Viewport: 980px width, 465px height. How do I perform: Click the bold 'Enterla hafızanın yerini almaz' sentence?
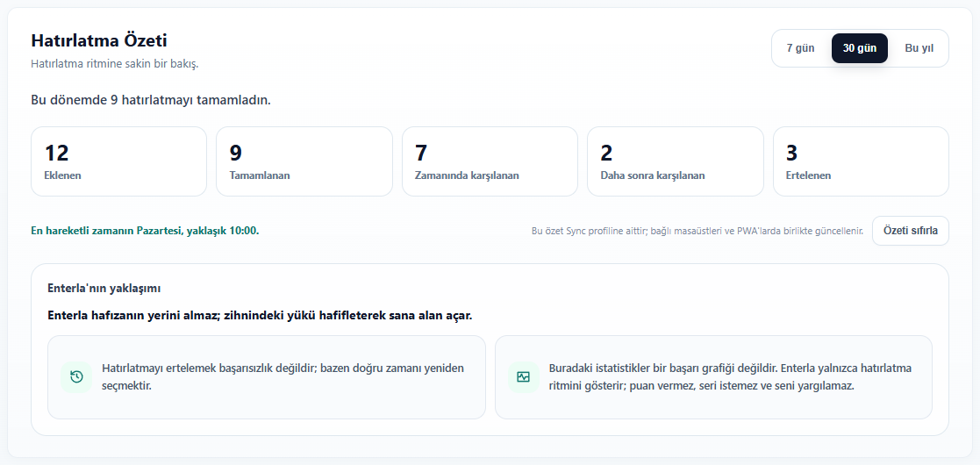(260, 315)
